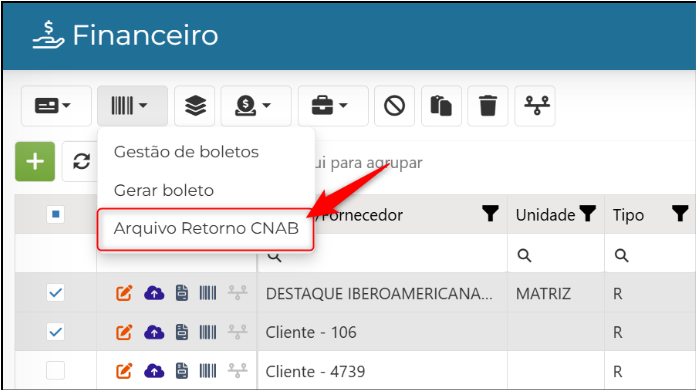Click the Financeiro hand-with-dollar logo icon
696x390 pixels.
coord(48,35)
